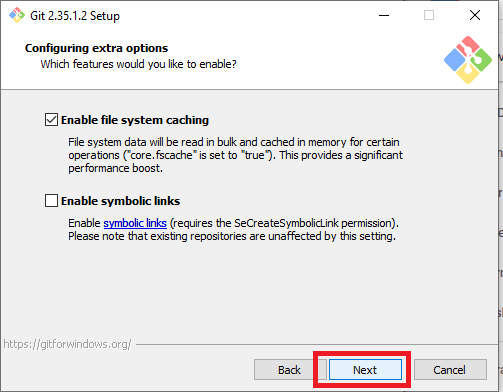
Task: Click the 'Configuring extra options' heading
Action: pos(96,48)
